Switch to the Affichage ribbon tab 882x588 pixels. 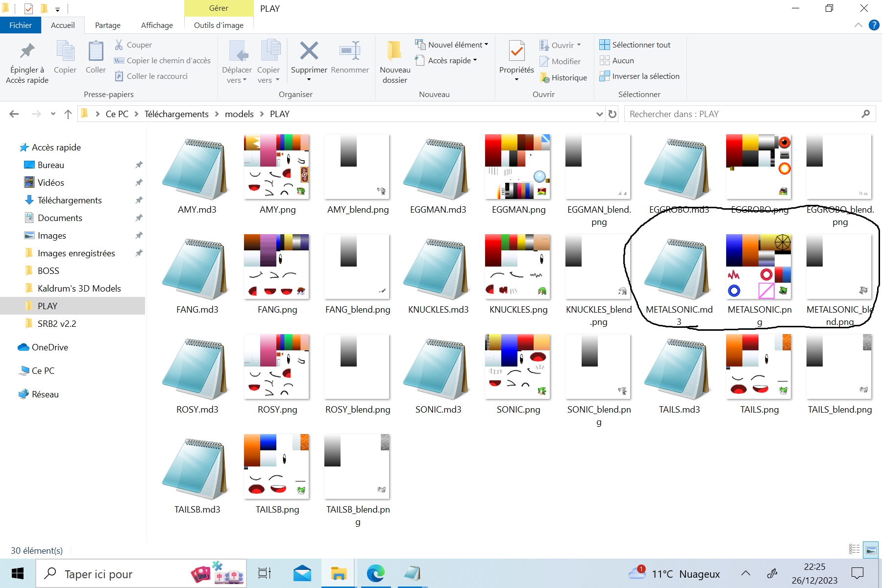[157, 25]
